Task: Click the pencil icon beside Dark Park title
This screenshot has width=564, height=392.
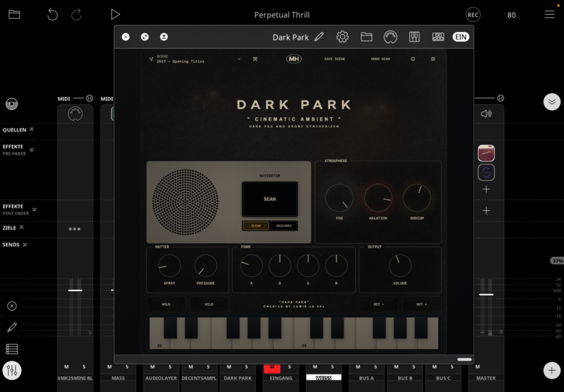Action: point(319,37)
